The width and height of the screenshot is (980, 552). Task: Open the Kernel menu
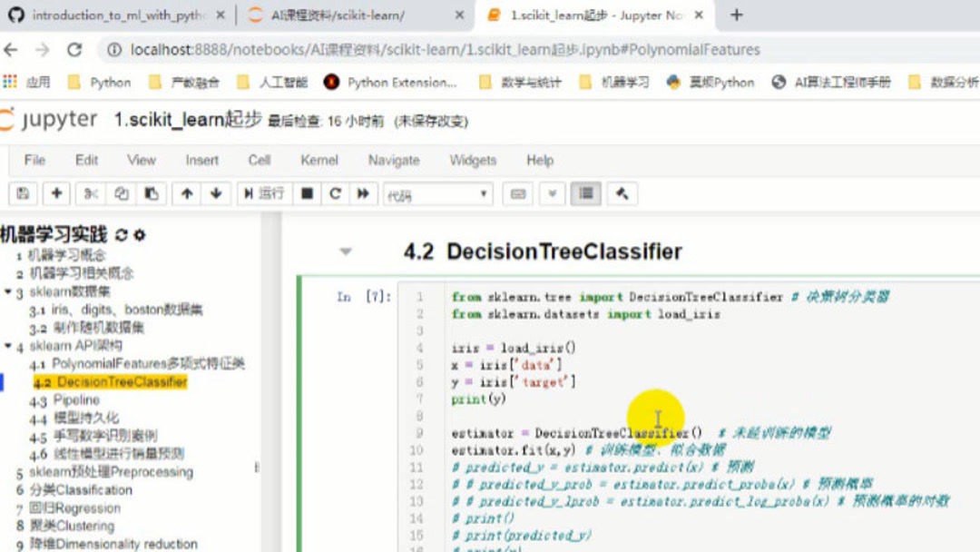[318, 160]
